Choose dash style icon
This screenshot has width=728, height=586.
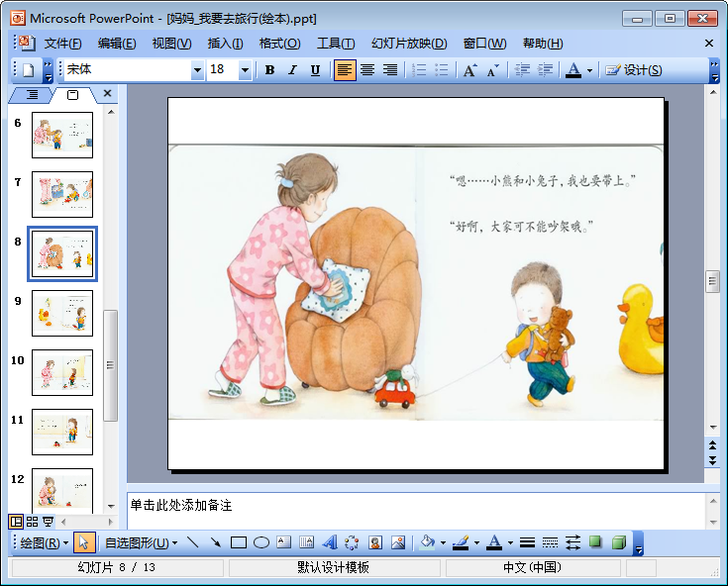550,542
